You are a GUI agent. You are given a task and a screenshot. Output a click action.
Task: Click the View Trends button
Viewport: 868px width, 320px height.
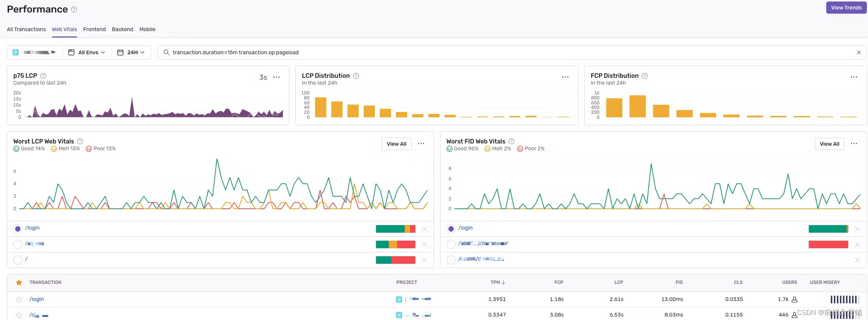coord(846,8)
